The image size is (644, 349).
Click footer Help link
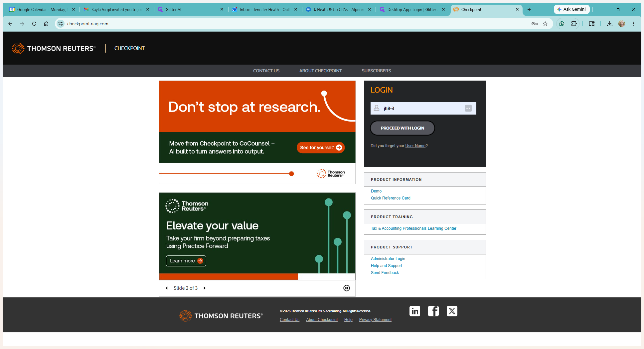coord(348,320)
